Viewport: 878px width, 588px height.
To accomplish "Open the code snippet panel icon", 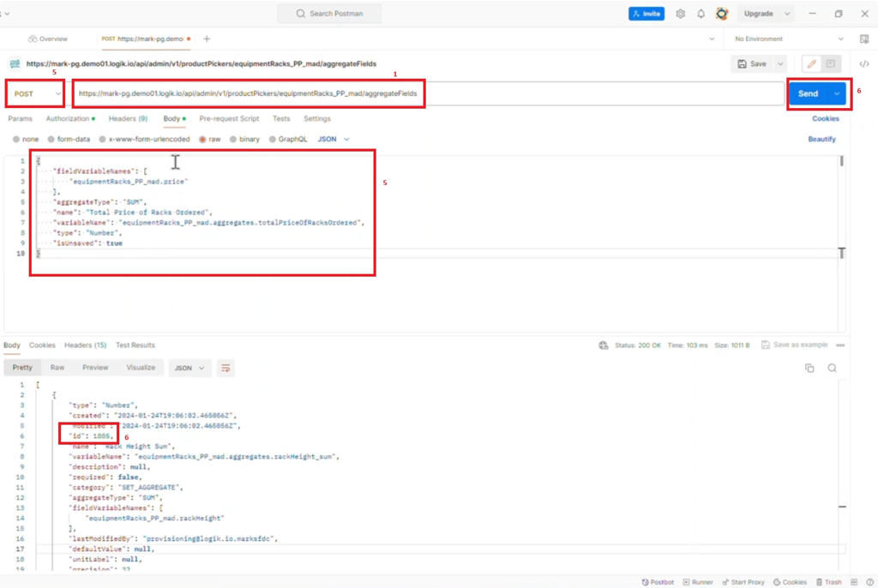I will click(864, 63).
